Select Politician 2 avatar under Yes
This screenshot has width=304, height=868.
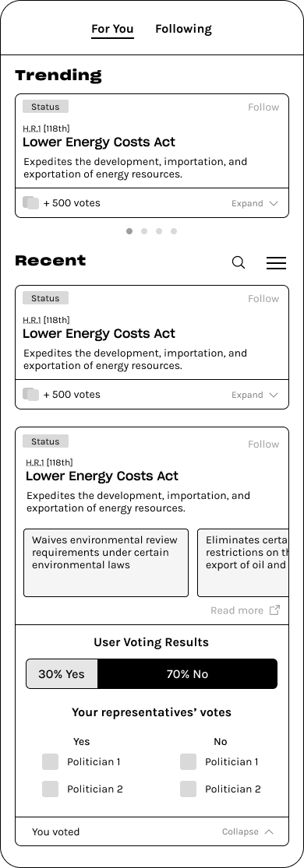[51, 789]
